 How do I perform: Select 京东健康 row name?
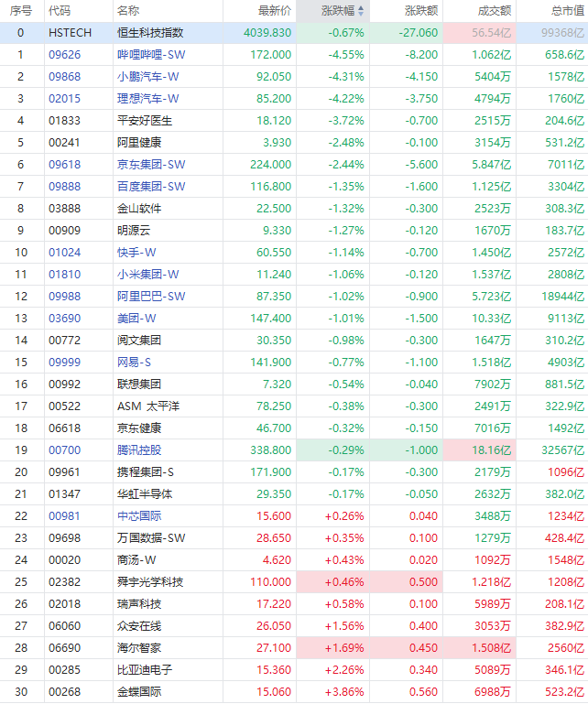pos(139,428)
